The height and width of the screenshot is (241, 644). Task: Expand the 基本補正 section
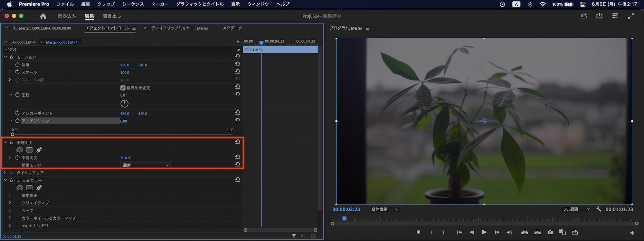coord(10,195)
